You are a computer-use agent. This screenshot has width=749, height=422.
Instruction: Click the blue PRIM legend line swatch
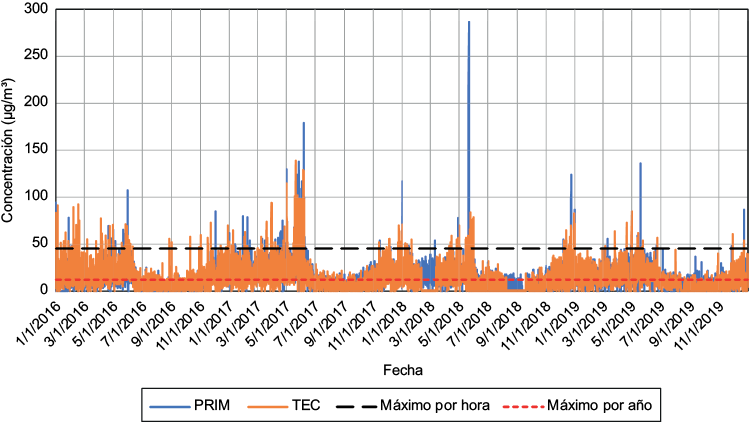(x=170, y=407)
